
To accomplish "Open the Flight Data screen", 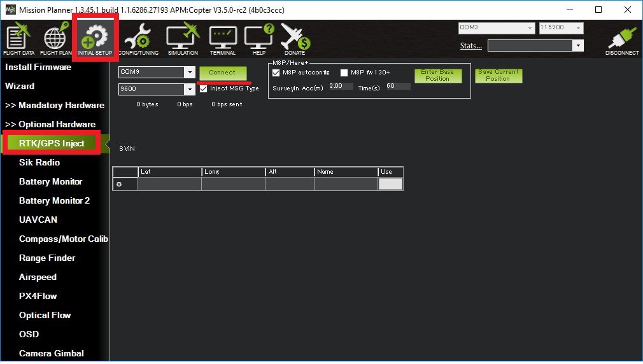I will [18, 39].
